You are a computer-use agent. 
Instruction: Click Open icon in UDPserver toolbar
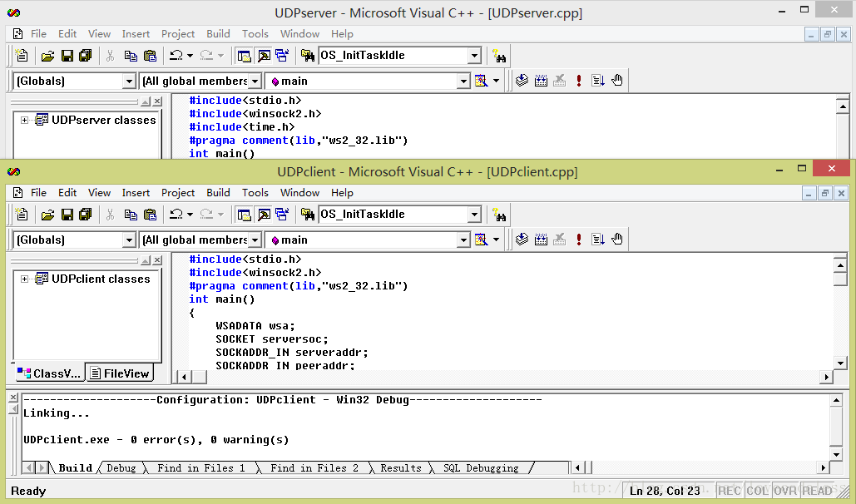coord(48,56)
